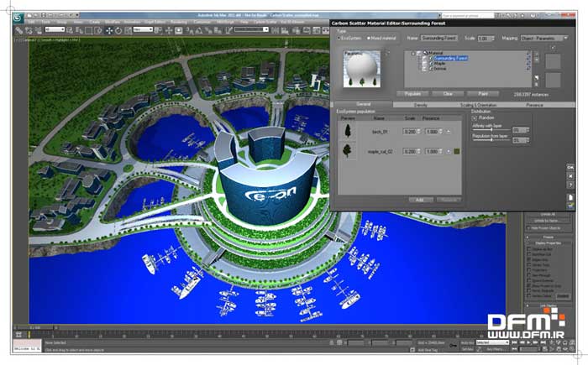588x365 pixels.
Task: Toggle Show Frozen in Gray checkbox
Action: [x=528, y=285]
